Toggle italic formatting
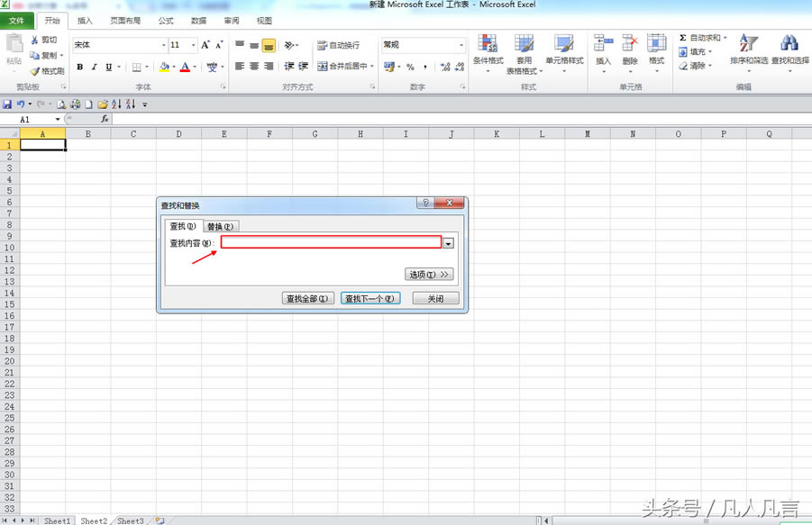Screen dimensions: 812x525 [x=95, y=67]
